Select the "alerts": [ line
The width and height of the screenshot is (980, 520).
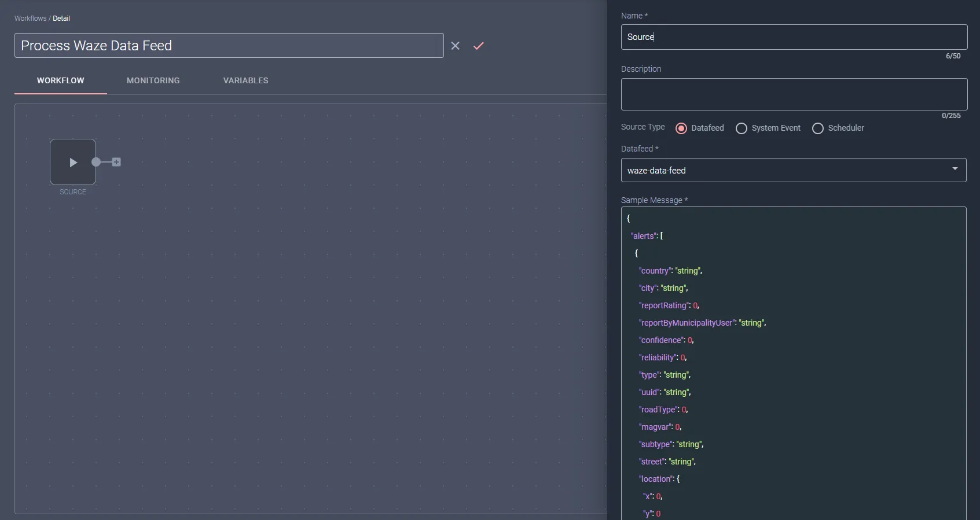[x=647, y=236]
